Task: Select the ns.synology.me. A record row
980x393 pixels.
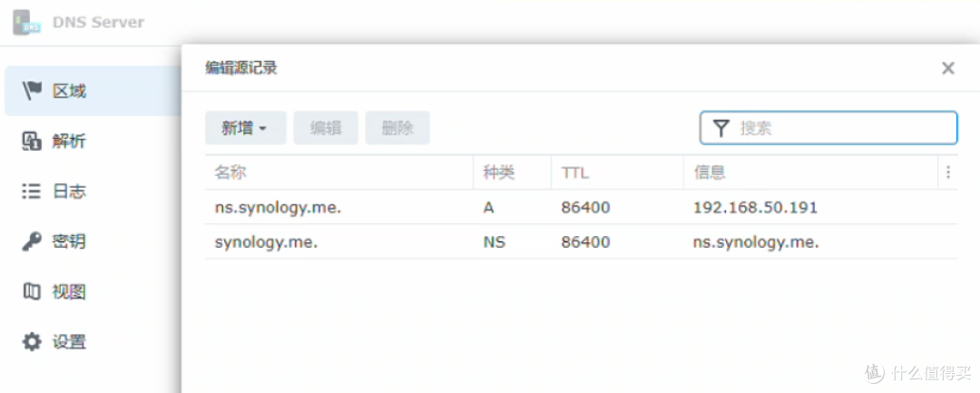Action: 582,208
